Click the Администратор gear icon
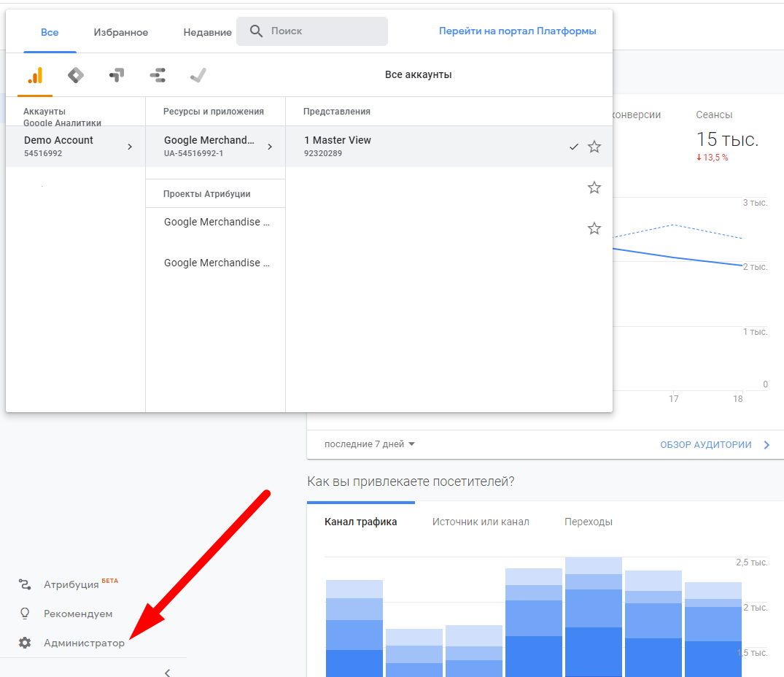The image size is (784, 677). coord(25,643)
